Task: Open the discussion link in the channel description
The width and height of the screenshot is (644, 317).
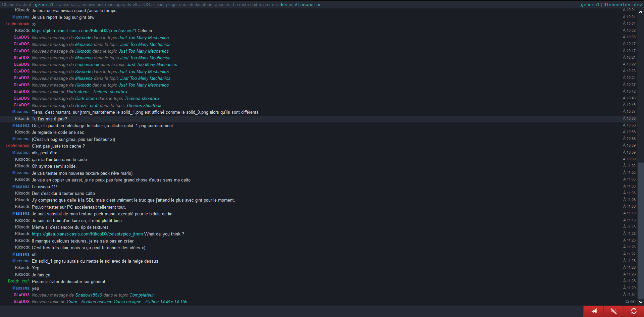Action: coord(308,5)
